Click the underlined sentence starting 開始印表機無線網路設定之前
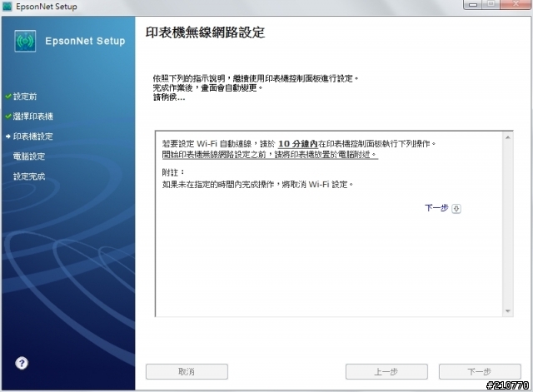Image resolution: width=533 pixels, height=392 pixels. (270, 155)
